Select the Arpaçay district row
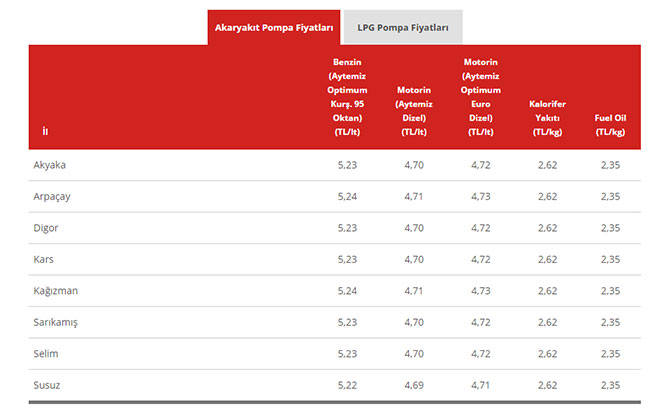This screenshot has height=418, width=650. [52, 196]
